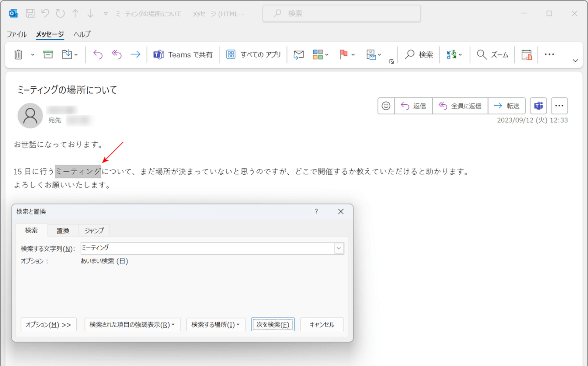
Task: Click the Redo icon in title bar
Action: click(x=60, y=14)
